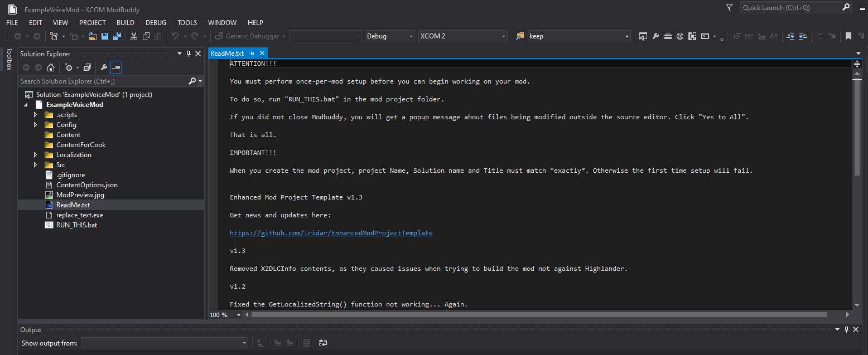Expand the Config folder in the tree
868x355 pixels.
[36, 125]
